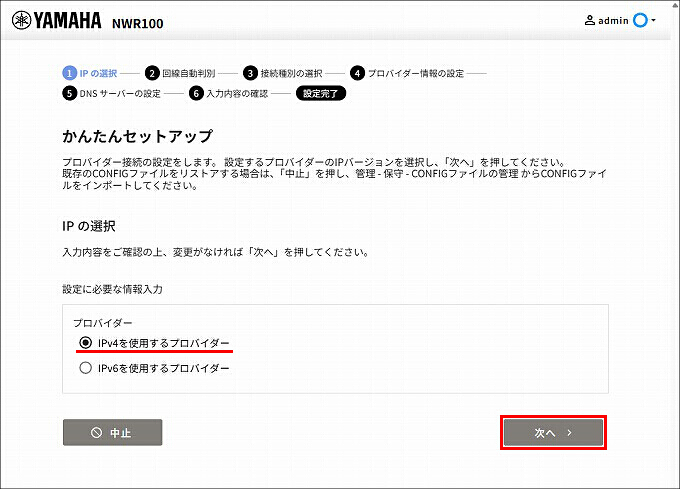Click the 'IPv6を使用するプロバイダー' option label
Screen dimensions: 680x489
point(163,368)
